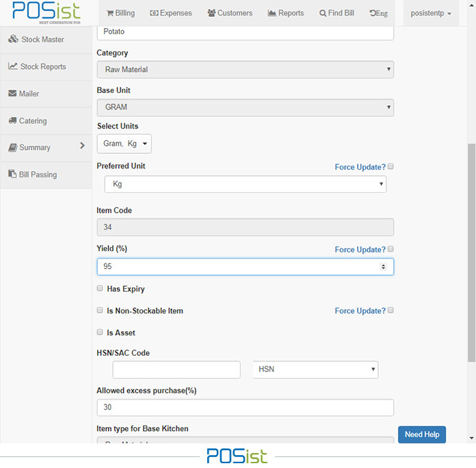The height and width of the screenshot is (468, 476).
Task: Open Bill Passing in the sidebar
Action: (x=46, y=175)
